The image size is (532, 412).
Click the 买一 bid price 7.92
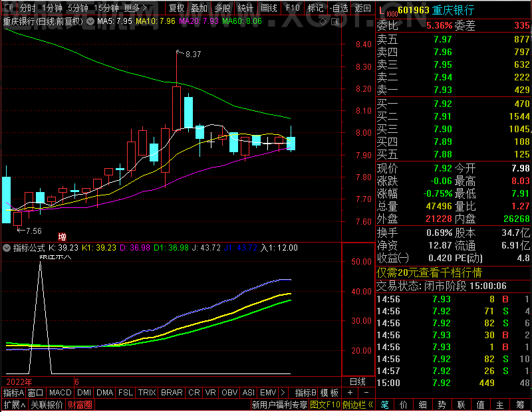(443, 104)
